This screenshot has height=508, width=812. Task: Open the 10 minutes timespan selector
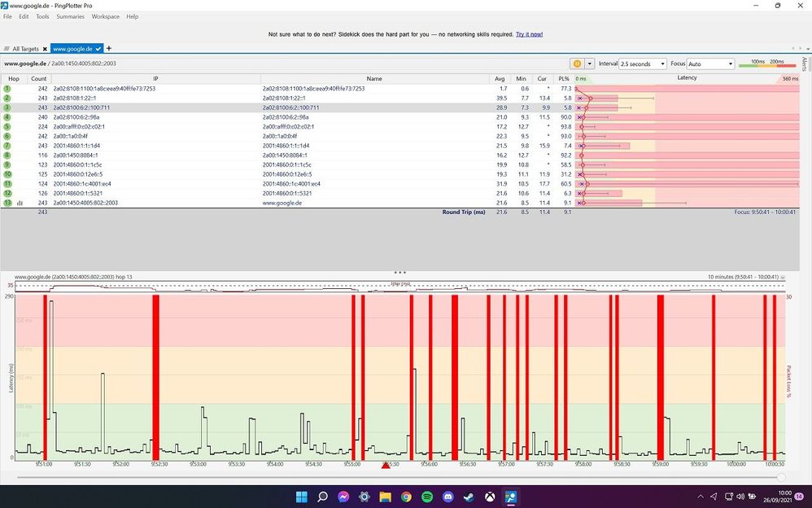(744, 277)
